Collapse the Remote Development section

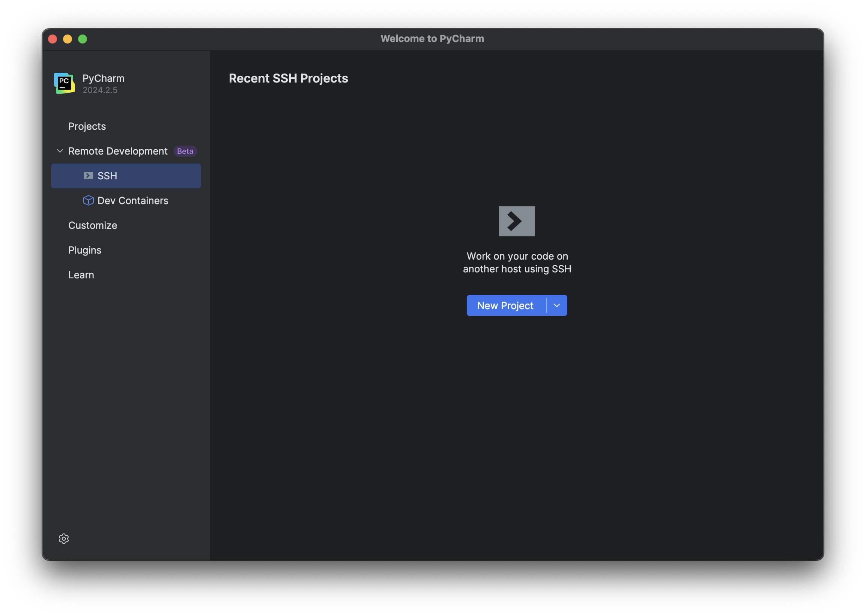pyautogui.click(x=60, y=150)
